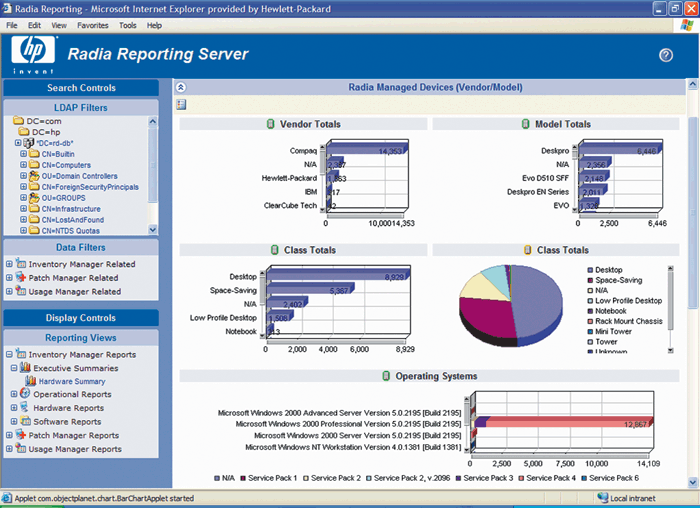Click the Reporting Views header
The width and height of the screenshot is (700, 508).
tap(81, 337)
